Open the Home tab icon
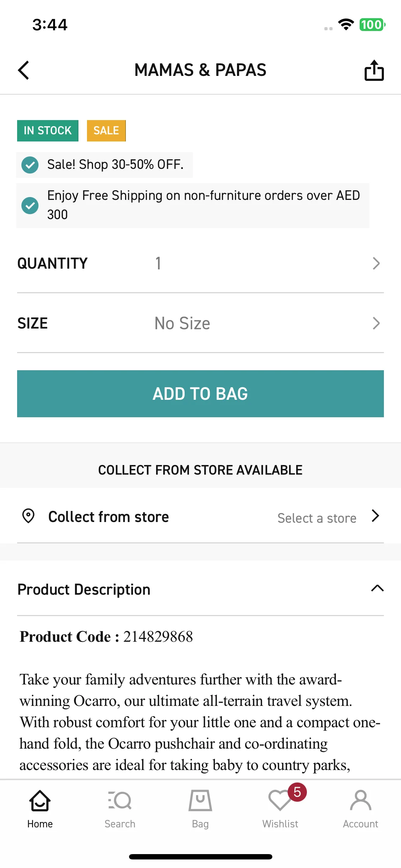The height and width of the screenshot is (868, 401). [40, 800]
